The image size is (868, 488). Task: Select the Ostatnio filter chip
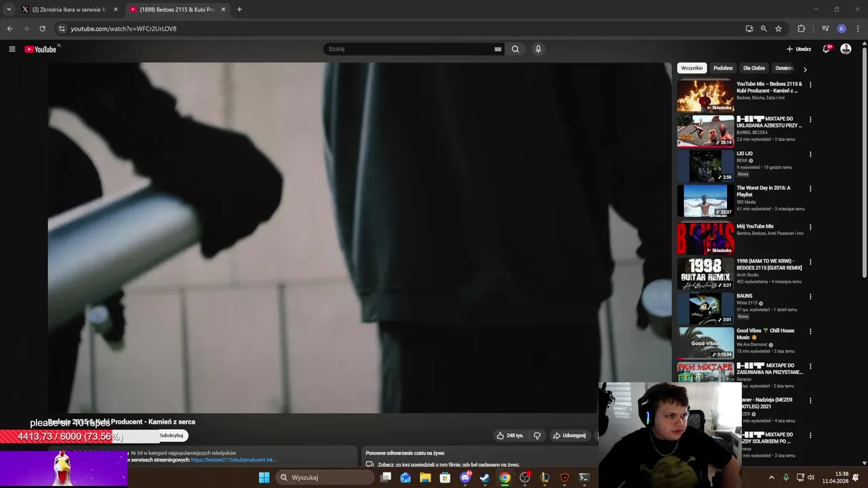click(784, 68)
